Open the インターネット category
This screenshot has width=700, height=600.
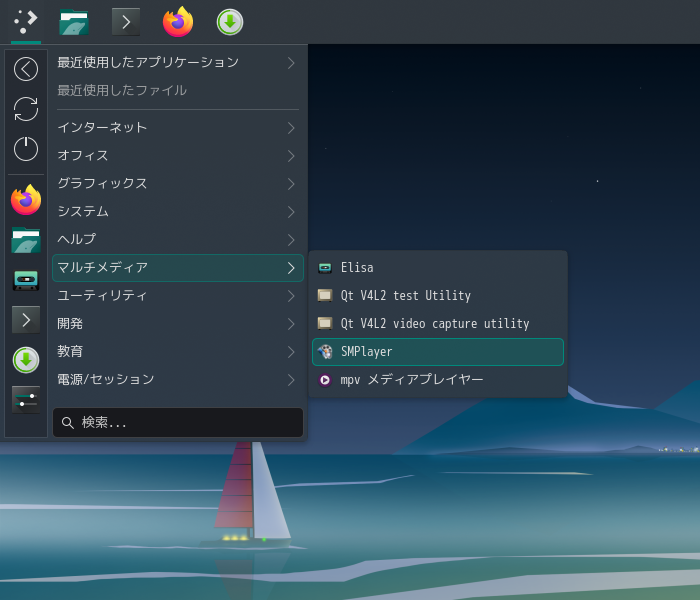pos(178,128)
